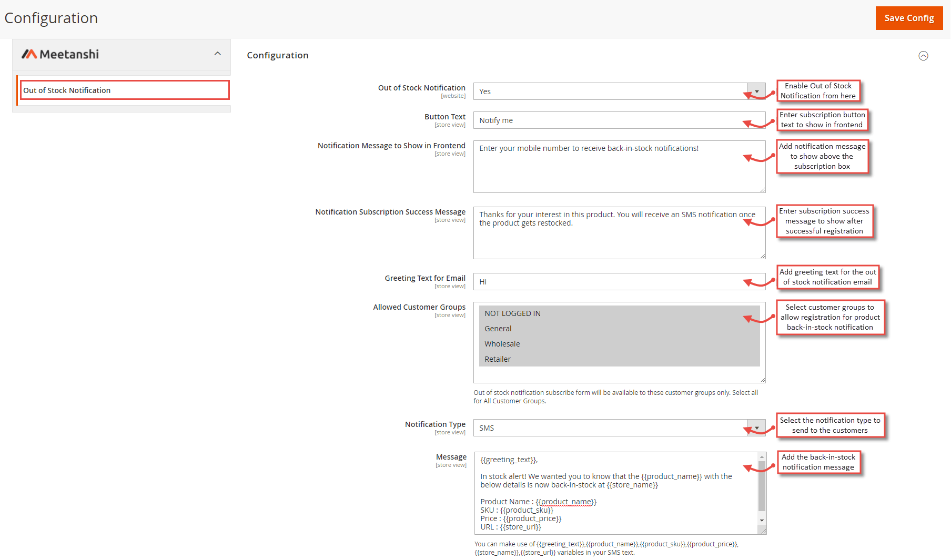Collapse the Meetanshi sidebar section chevron

coord(218,54)
